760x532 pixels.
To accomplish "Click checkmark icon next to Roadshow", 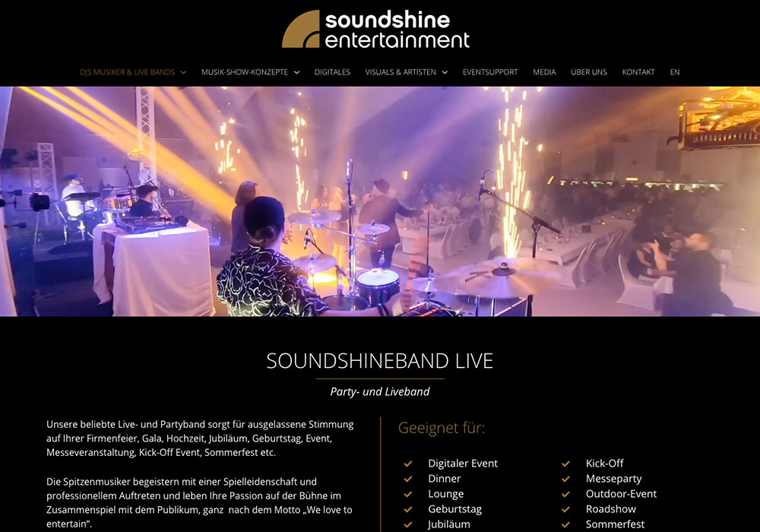I will coord(565,509).
